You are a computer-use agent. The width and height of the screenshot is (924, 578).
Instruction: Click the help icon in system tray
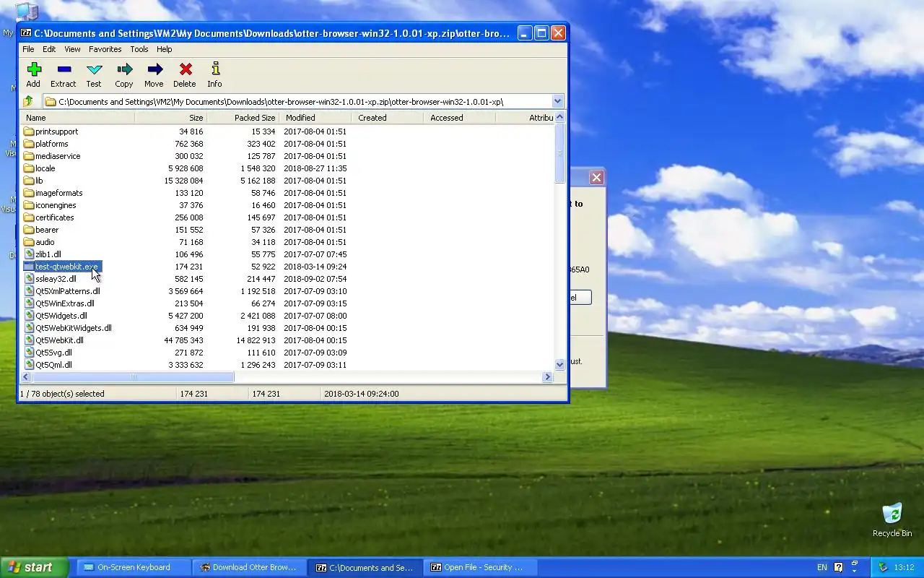click(839, 567)
